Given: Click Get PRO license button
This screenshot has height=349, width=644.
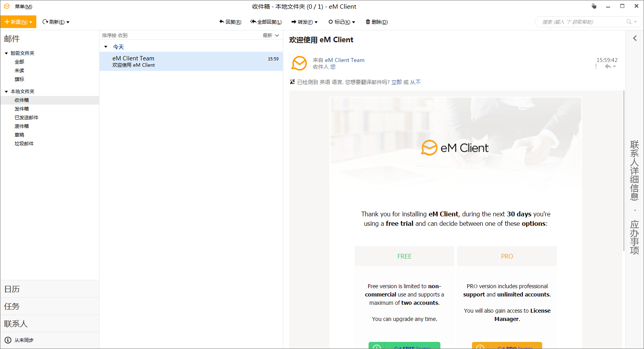Looking at the screenshot, I should coord(507,345).
